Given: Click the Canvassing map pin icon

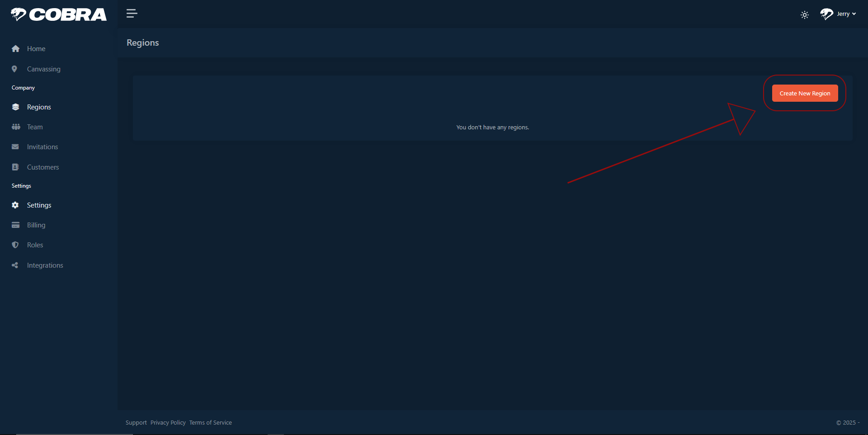Looking at the screenshot, I should coord(14,69).
